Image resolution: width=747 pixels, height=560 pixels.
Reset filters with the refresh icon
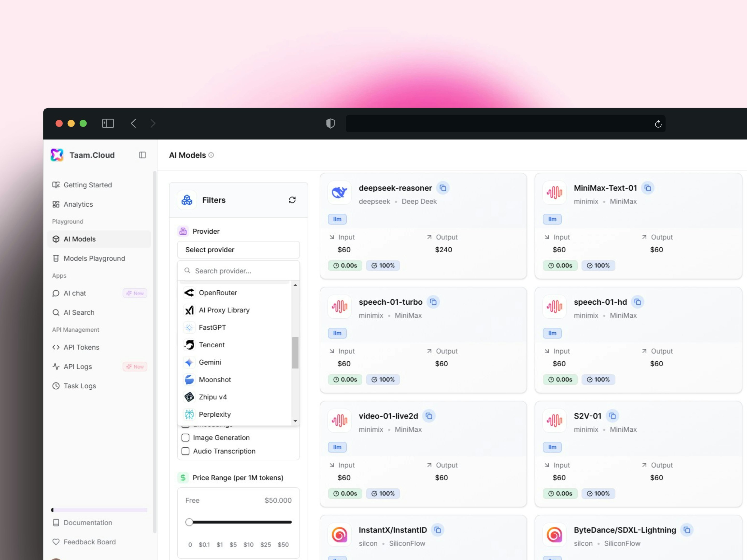pos(292,200)
